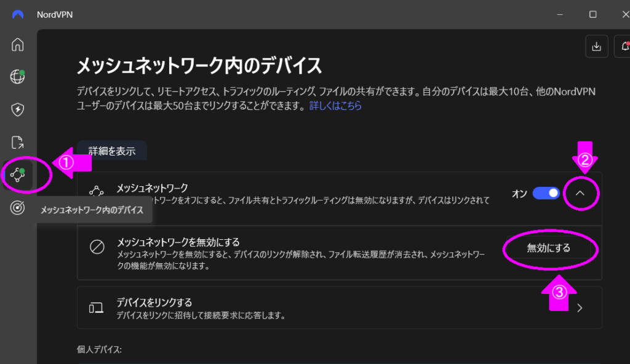Click the 無効にする button
Screen dimensions: 630x364
point(548,248)
